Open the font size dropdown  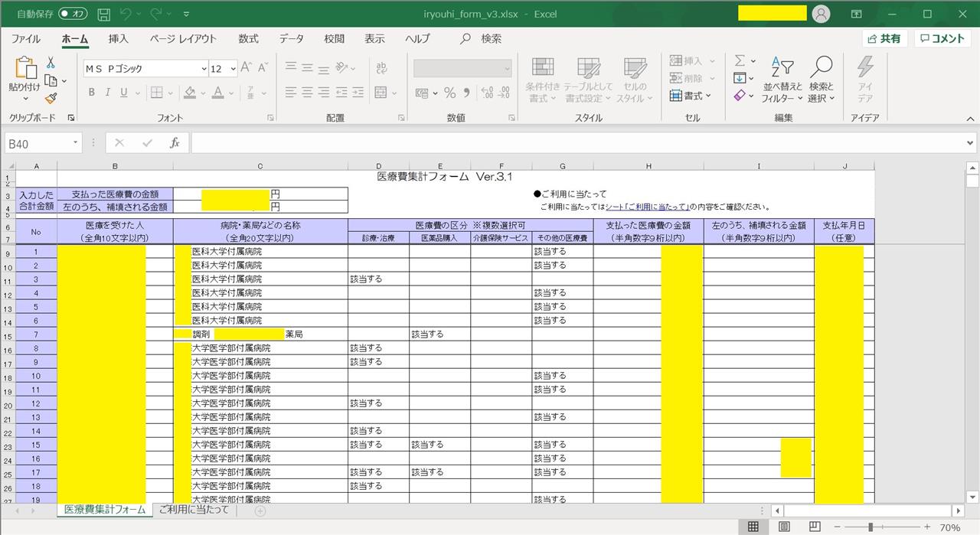click(233, 69)
